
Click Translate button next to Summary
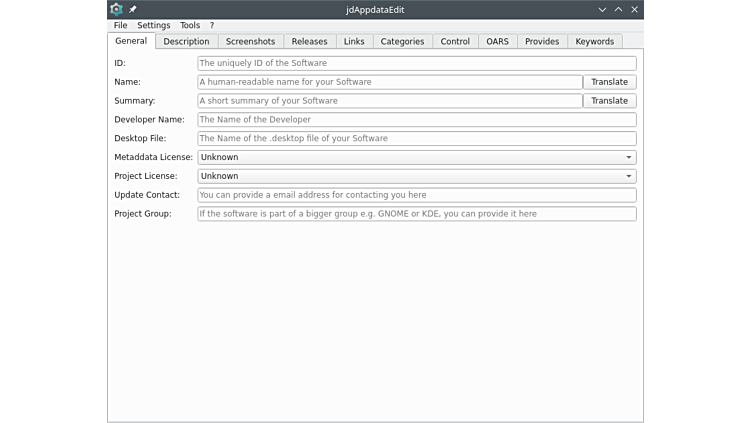[x=610, y=101]
